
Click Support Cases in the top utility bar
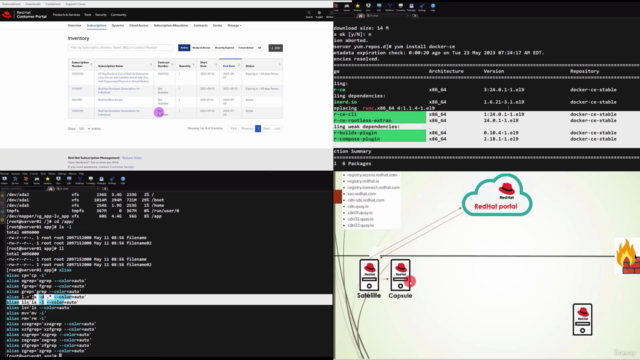pyautogui.click(x=76, y=4)
